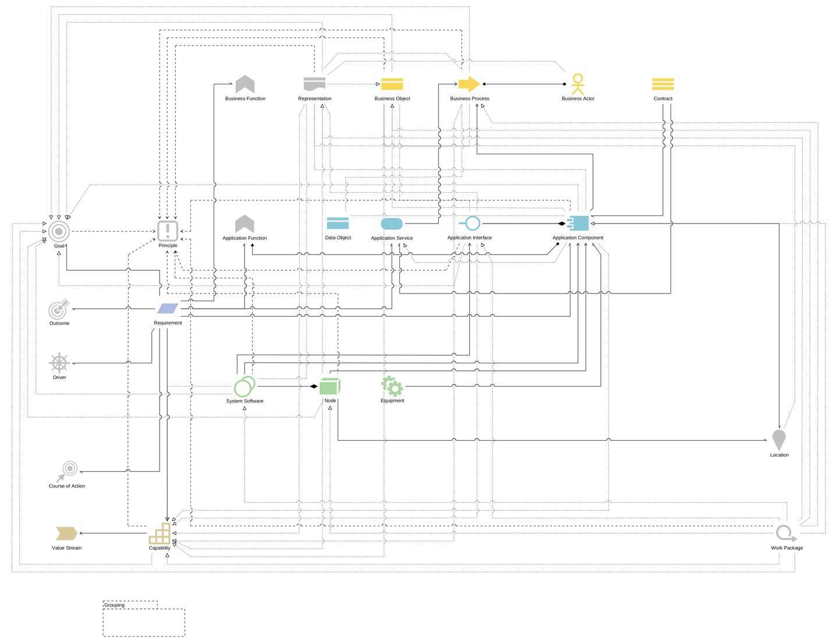Screen dimensions: 833x644
Task: Click the Representation label text
Action: (315, 98)
